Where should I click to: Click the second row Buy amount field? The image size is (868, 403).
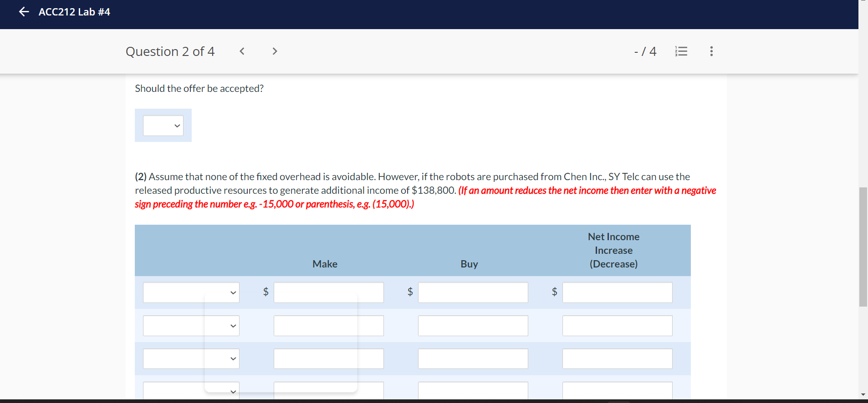[473, 326]
